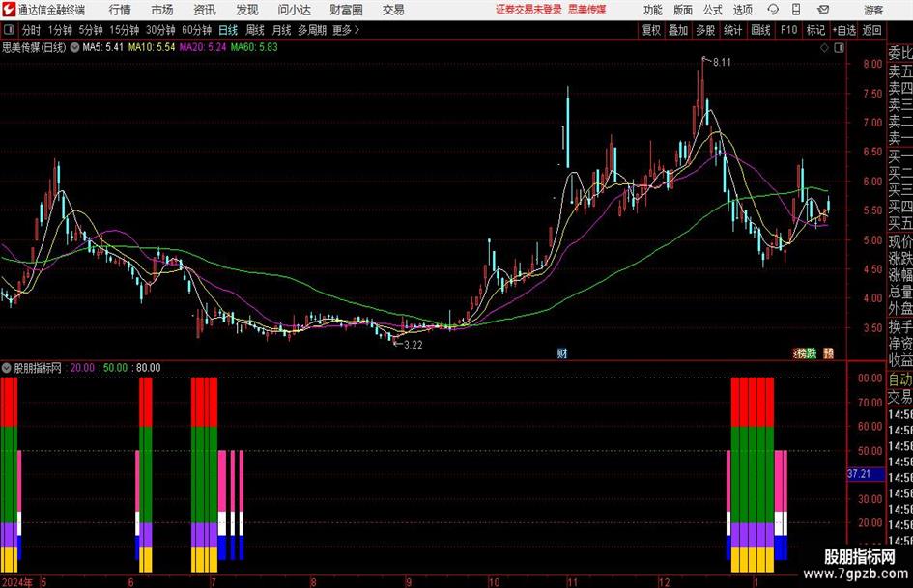Switch to 60分钟 period
This screenshot has height=588, width=913.
pyautogui.click(x=197, y=30)
